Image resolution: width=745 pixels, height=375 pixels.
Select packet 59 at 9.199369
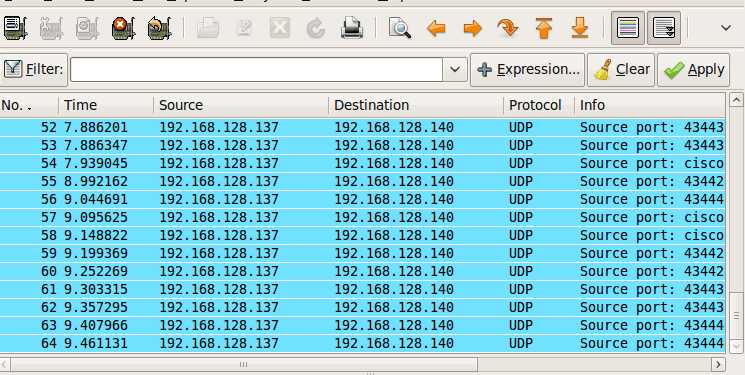[363, 253]
